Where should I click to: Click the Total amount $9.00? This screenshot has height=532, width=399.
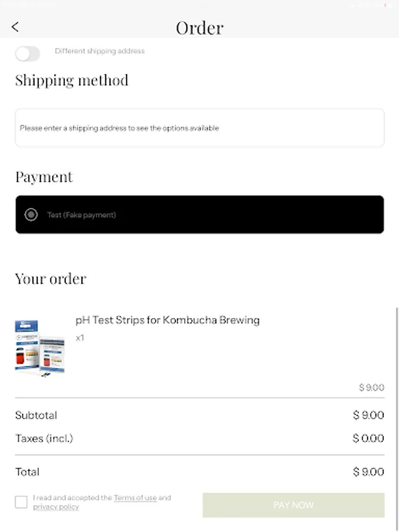[x=368, y=472]
